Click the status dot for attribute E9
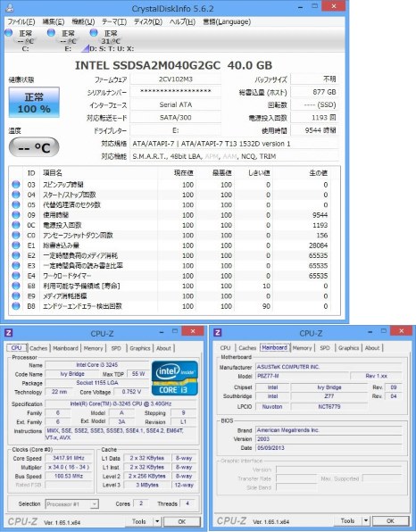 [15, 295]
